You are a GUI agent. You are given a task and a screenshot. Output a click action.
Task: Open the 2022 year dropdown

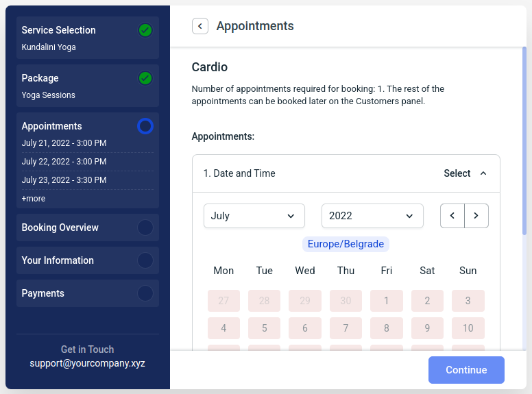372,216
